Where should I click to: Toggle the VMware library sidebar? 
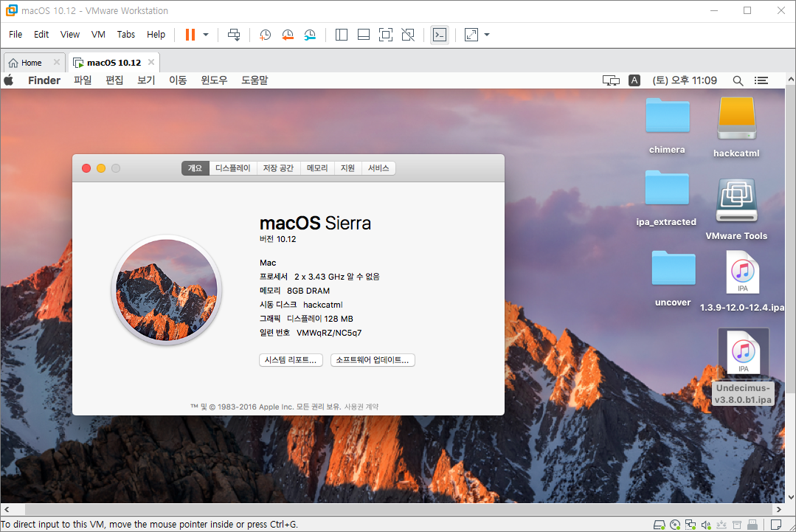pyautogui.click(x=342, y=35)
